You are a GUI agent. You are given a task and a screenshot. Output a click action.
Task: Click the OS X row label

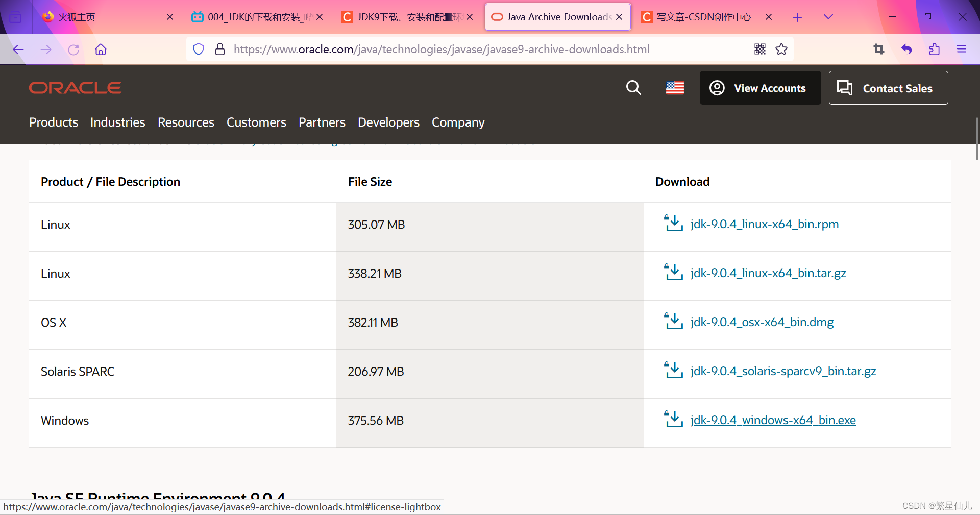(x=54, y=323)
